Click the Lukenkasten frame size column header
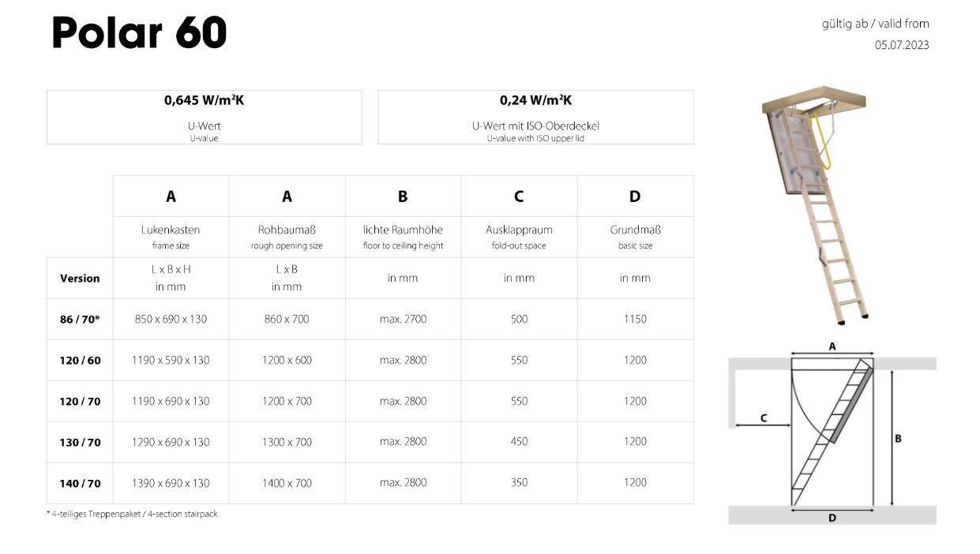Viewport: 980px width, 554px height. click(171, 236)
